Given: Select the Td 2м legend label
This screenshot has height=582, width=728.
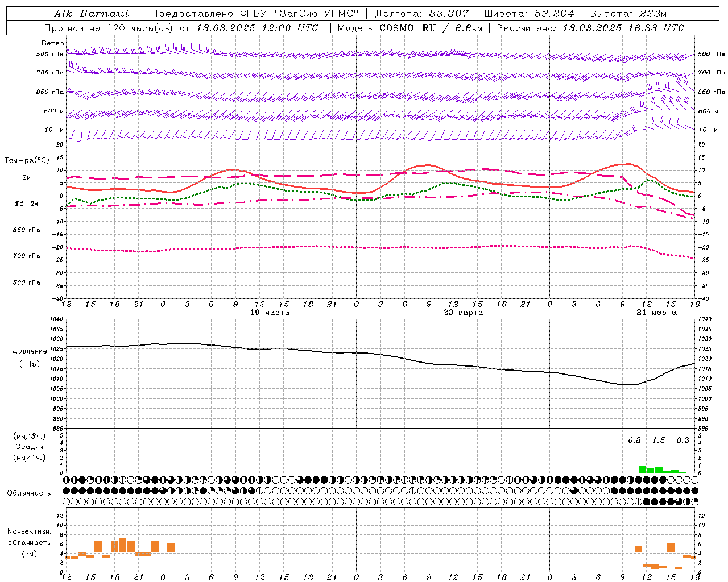Looking at the screenshot, I should tap(27, 203).
